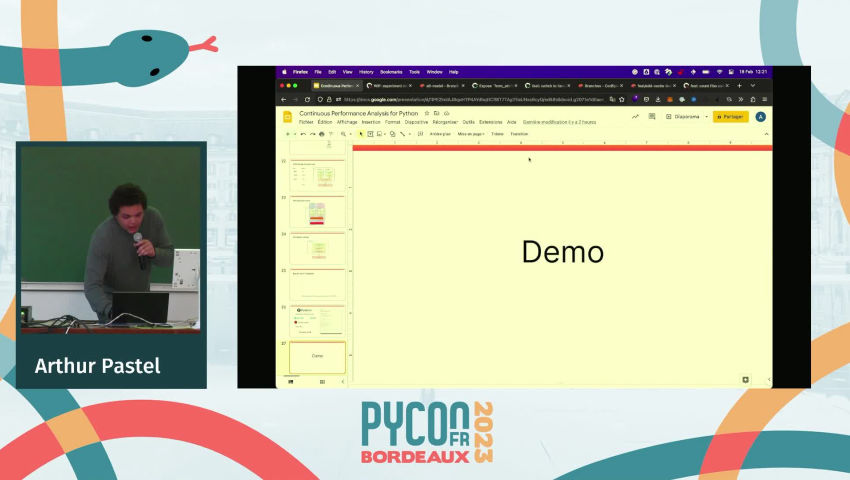
Task: Select the cursor selection tool
Action: click(x=361, y=133)
